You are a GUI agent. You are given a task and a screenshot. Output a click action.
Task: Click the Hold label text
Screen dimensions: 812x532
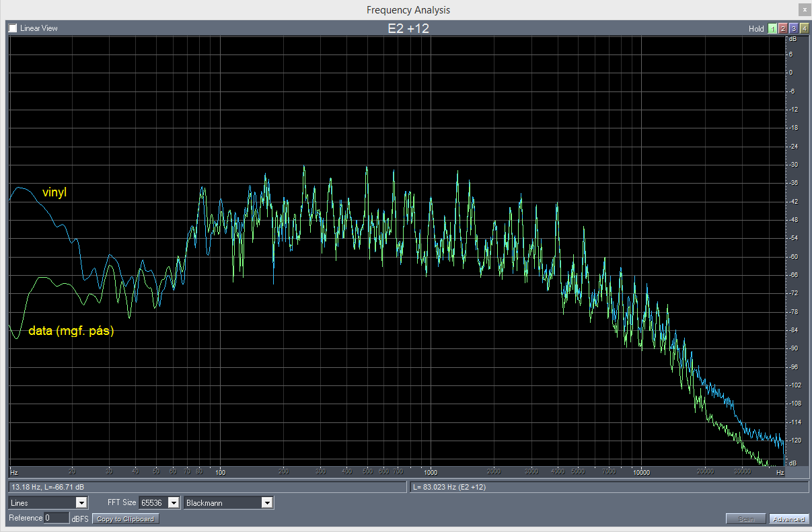(756, 29)
